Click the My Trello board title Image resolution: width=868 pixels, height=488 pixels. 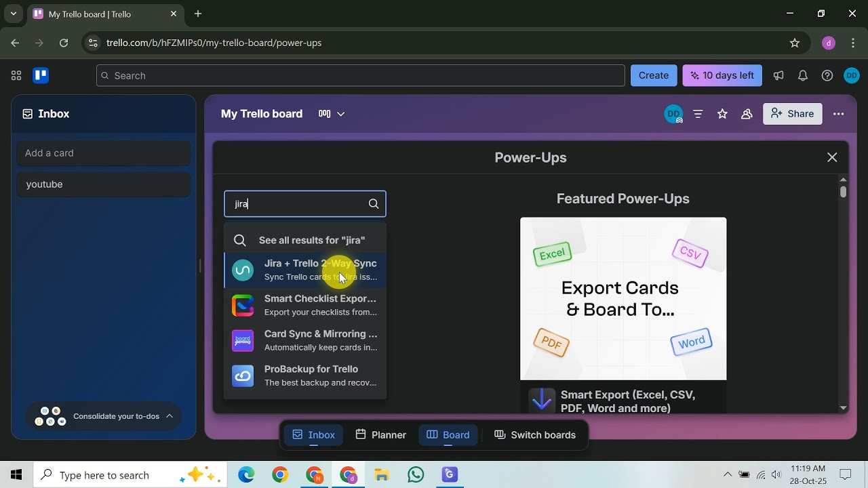[262, 114]
